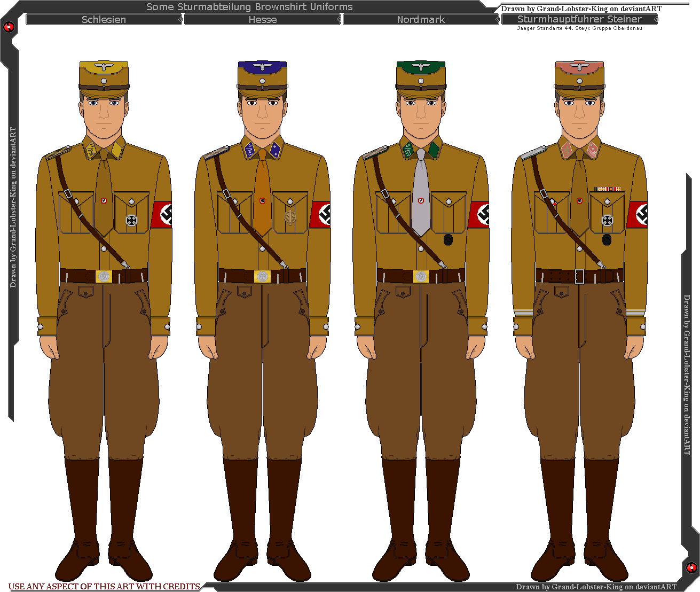Select the Nordmark uniform figure with green cap top
Viewport: 700px width, 592px height.
click(421, 321)
